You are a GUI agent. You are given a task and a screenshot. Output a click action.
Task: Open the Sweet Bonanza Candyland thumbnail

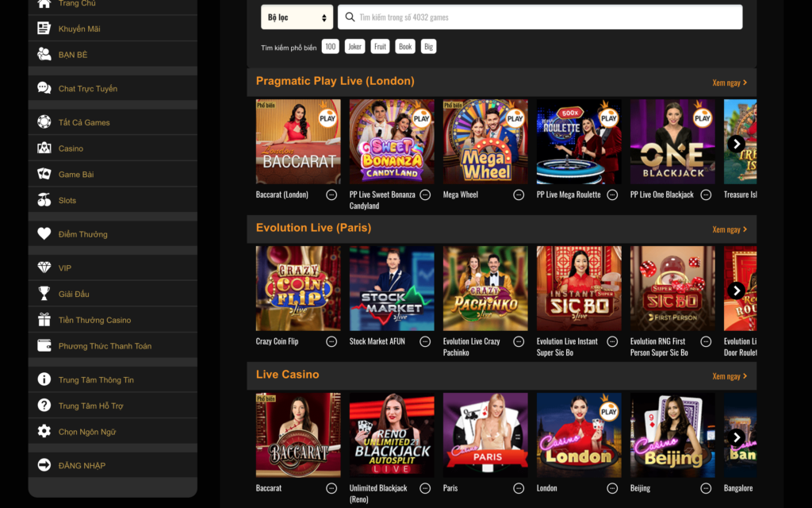[x=392, y=141]
